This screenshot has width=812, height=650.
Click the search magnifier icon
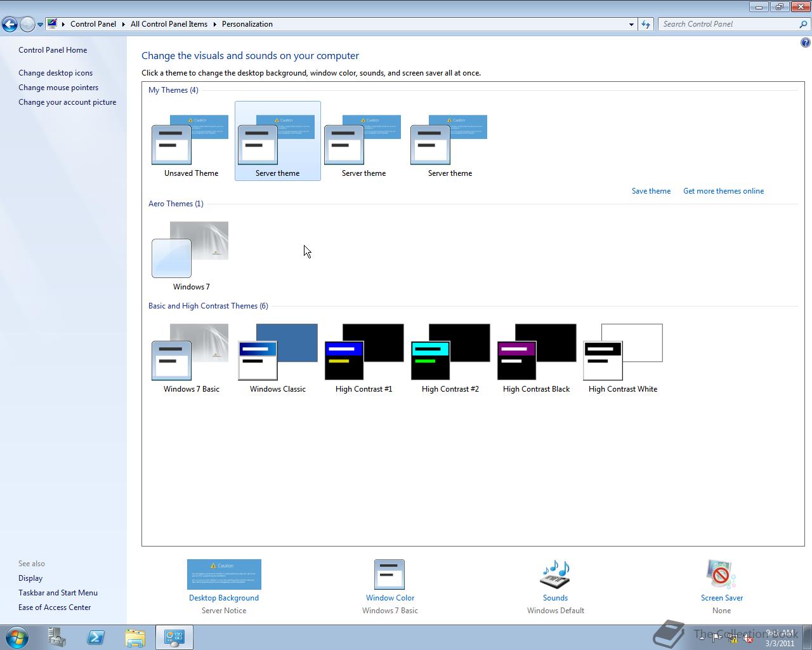(804, 24)
